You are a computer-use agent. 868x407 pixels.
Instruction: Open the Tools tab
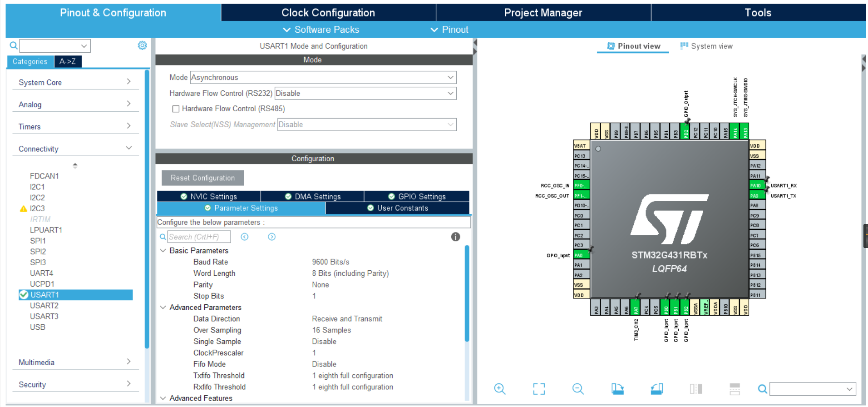click(x=758, y=13)
